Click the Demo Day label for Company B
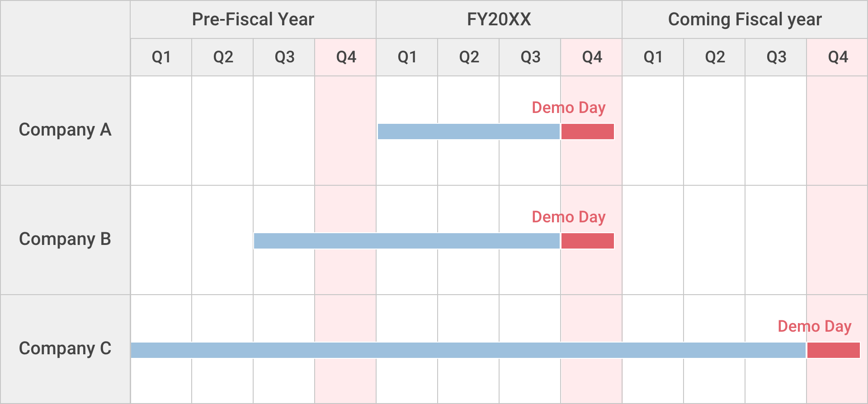The image size is (868, 404). click(x=568, y=217)
